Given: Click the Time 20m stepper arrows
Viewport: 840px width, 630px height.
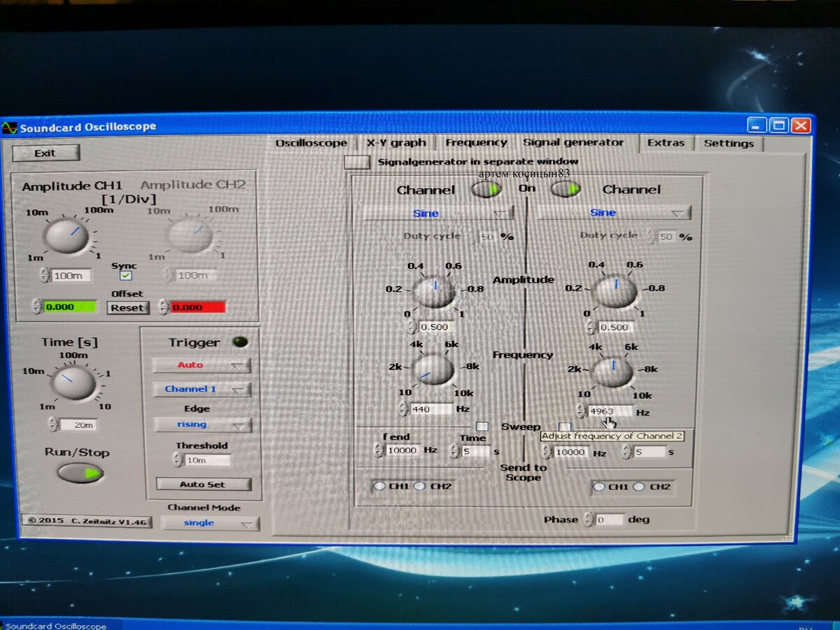Looking at the screenshot, I should 53,424.
